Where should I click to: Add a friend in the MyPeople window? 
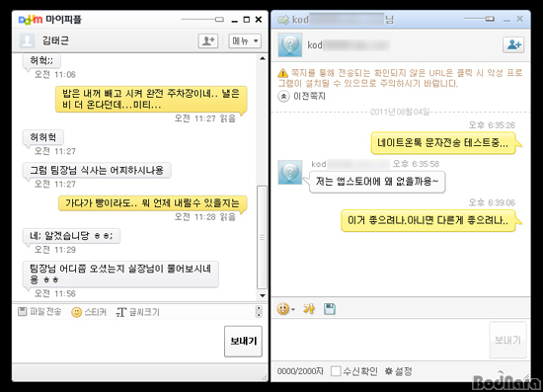(208, 40)
